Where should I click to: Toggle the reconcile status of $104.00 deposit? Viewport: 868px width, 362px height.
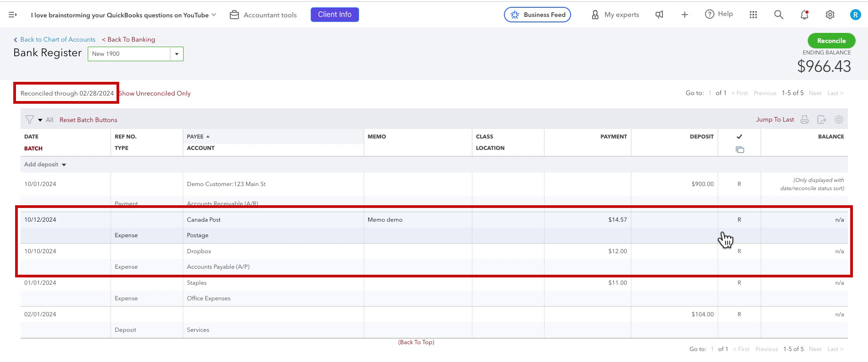pos(739,314)
